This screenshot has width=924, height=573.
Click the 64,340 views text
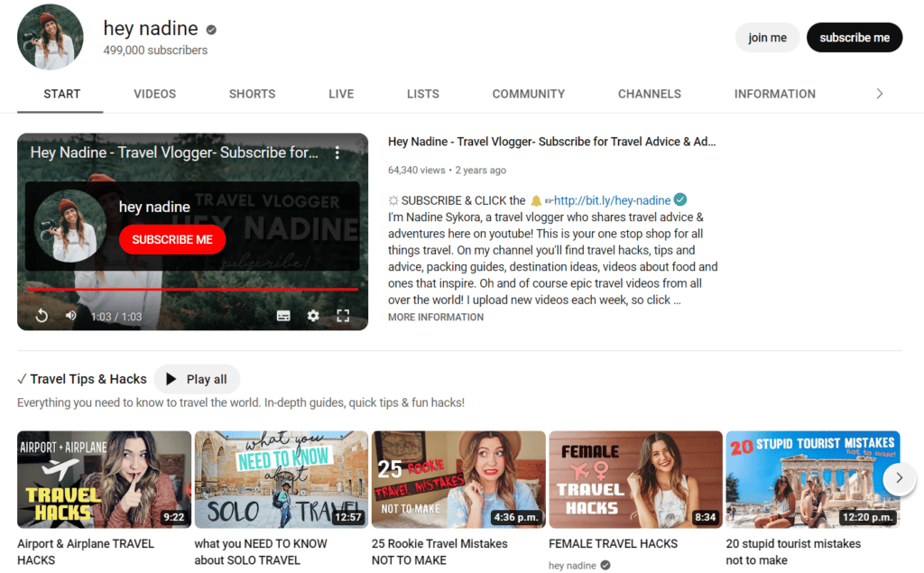coord(417,170)
